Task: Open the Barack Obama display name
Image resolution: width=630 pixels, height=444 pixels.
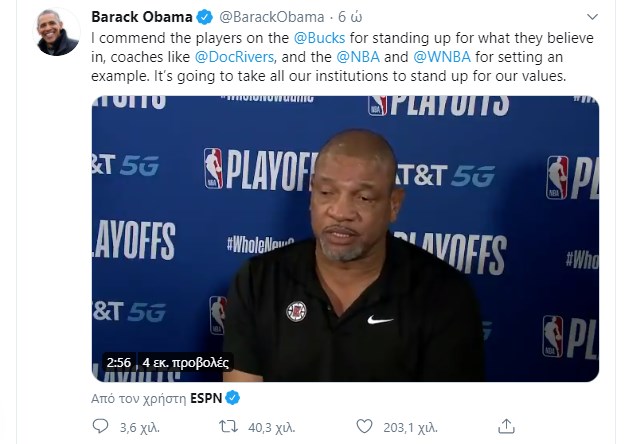Action: click(x=141, y=17)
